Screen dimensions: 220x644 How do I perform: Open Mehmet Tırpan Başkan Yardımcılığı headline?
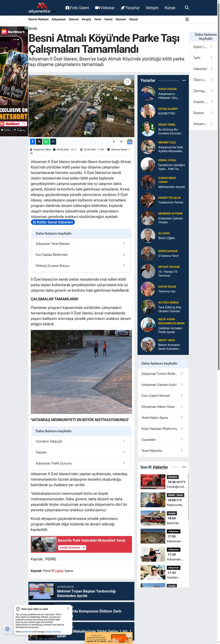(x=86, y=593)
